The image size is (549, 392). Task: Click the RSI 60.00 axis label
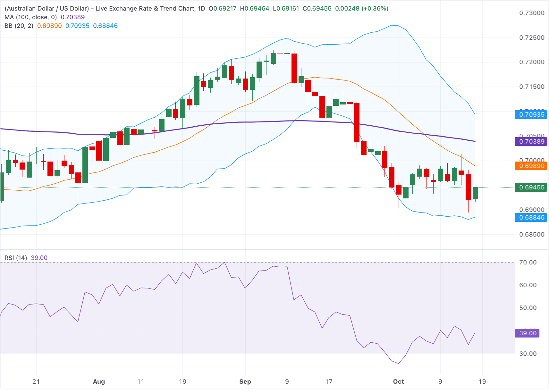(528, 285)
